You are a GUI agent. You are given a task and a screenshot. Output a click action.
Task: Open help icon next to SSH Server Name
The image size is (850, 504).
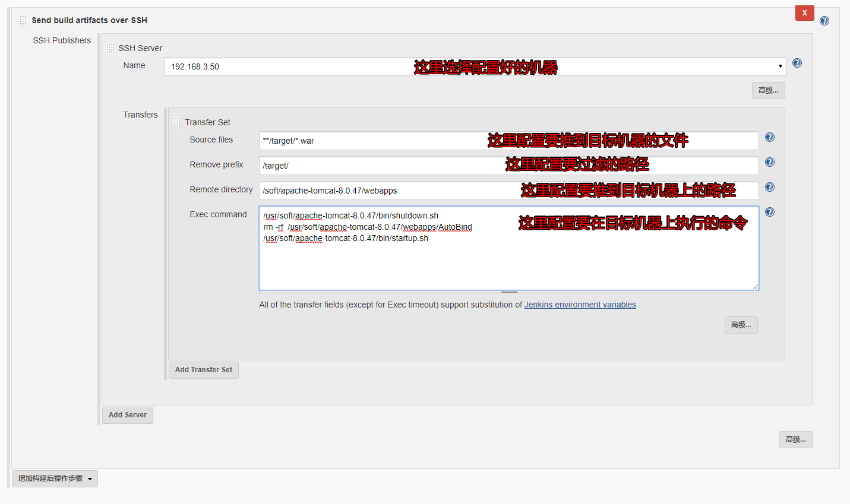[797, 63]
